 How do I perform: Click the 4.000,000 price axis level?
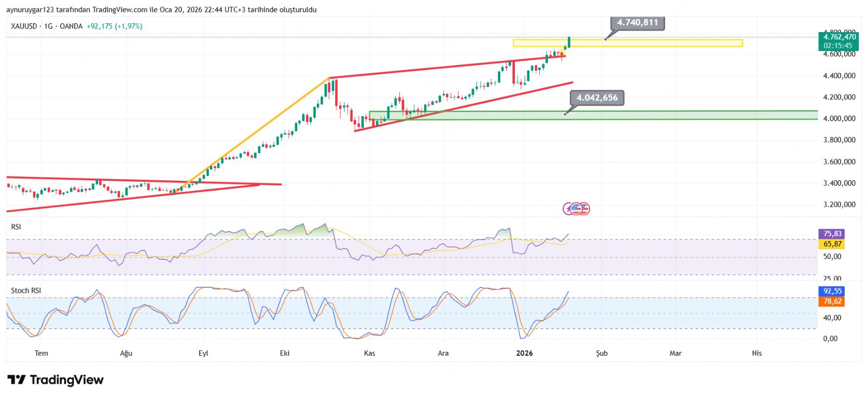coord(839,118)
